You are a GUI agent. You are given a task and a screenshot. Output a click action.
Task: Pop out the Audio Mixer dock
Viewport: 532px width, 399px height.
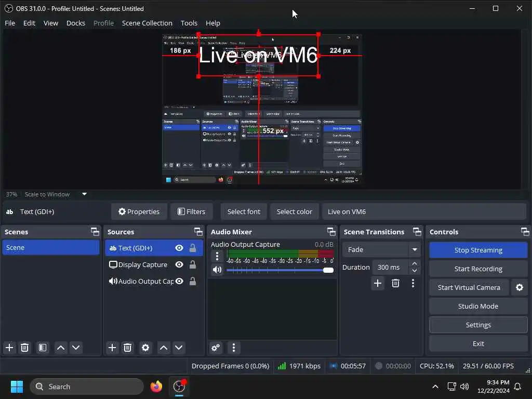click(x=331, y=232)
